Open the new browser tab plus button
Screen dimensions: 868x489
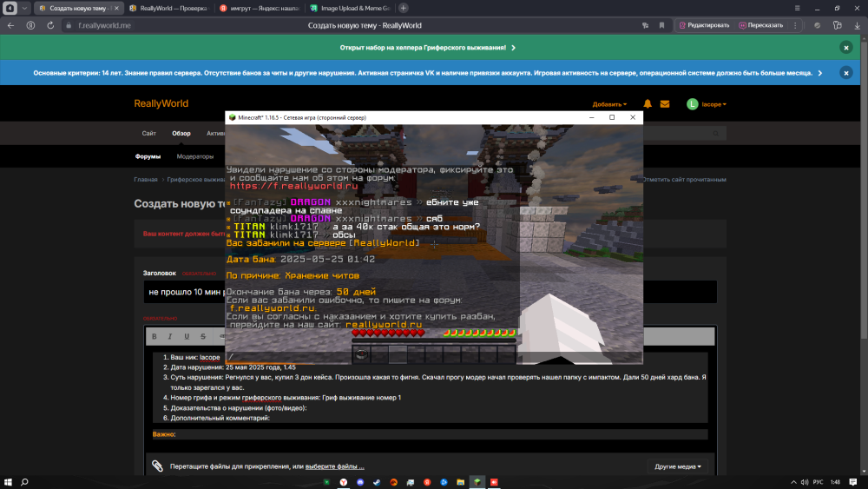(x=404, y=9)
